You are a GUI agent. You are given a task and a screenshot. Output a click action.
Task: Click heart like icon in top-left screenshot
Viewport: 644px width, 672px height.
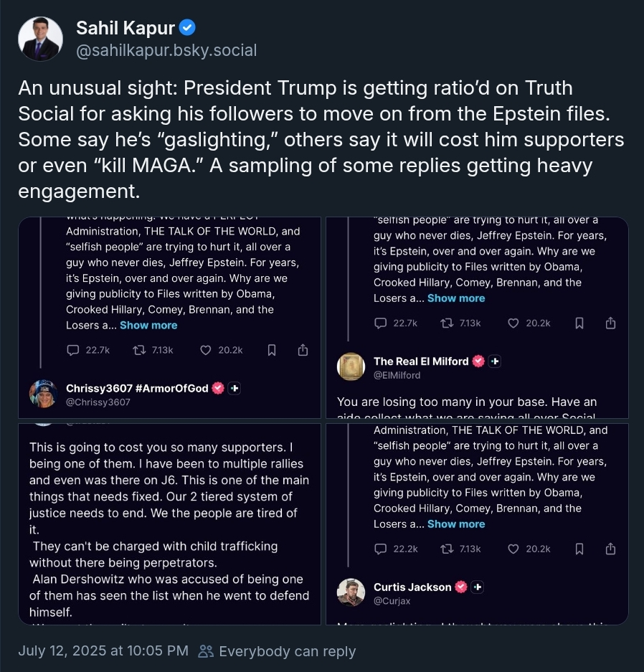pyautogui.click(x=206, y=350)
